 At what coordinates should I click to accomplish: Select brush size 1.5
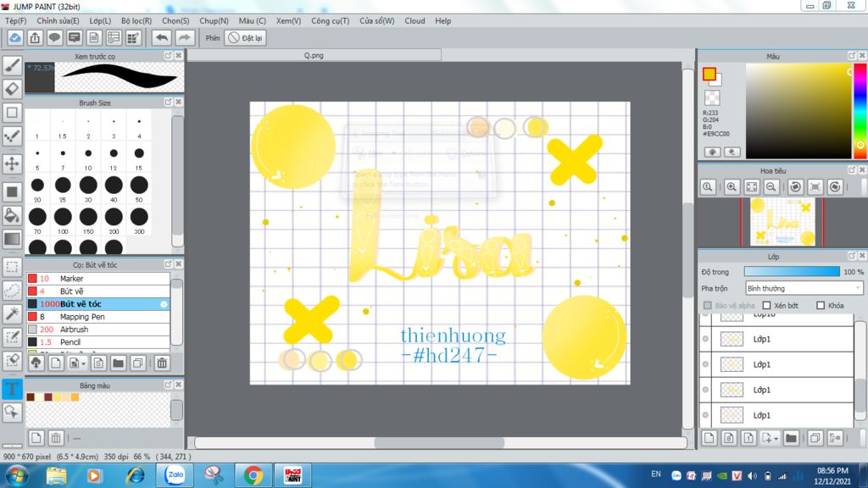pyautogui.click(x=63, y=127)
